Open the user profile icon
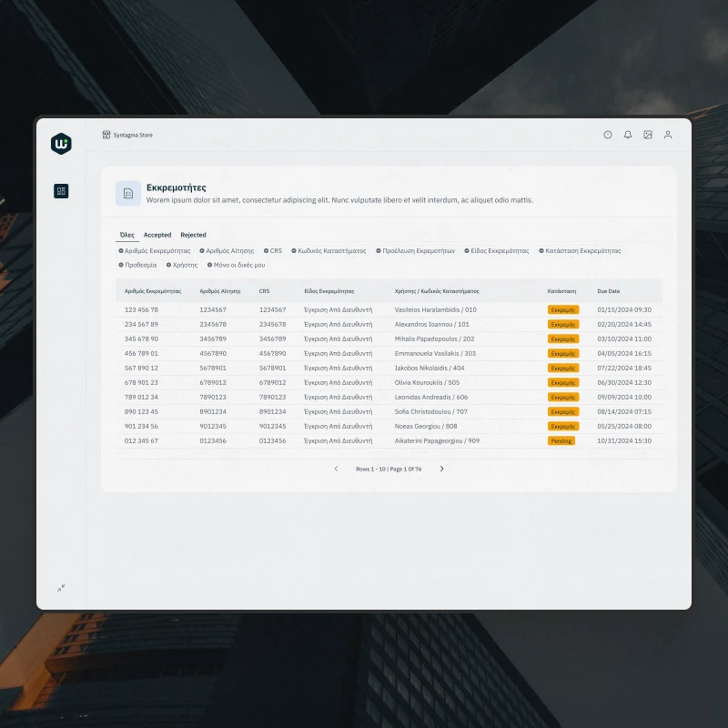Image resolution: width=728 pixels, height=728 pixels. tap(668, 135)
